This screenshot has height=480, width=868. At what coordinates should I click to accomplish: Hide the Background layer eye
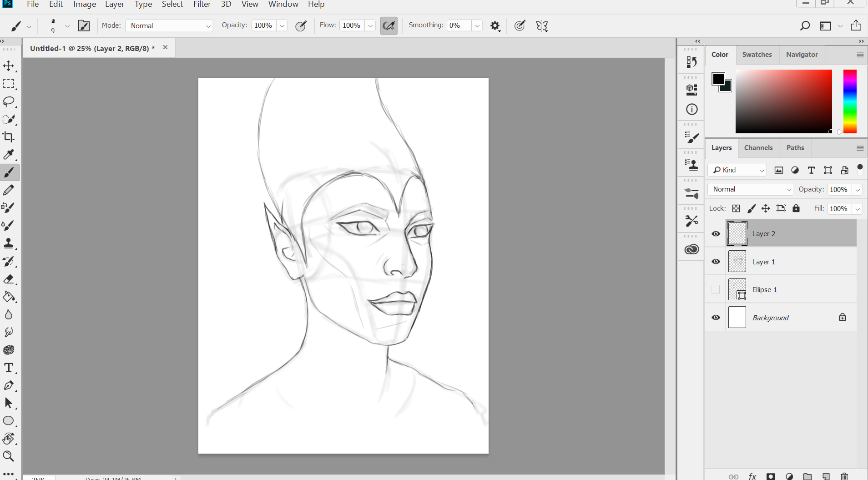[716, 318]
